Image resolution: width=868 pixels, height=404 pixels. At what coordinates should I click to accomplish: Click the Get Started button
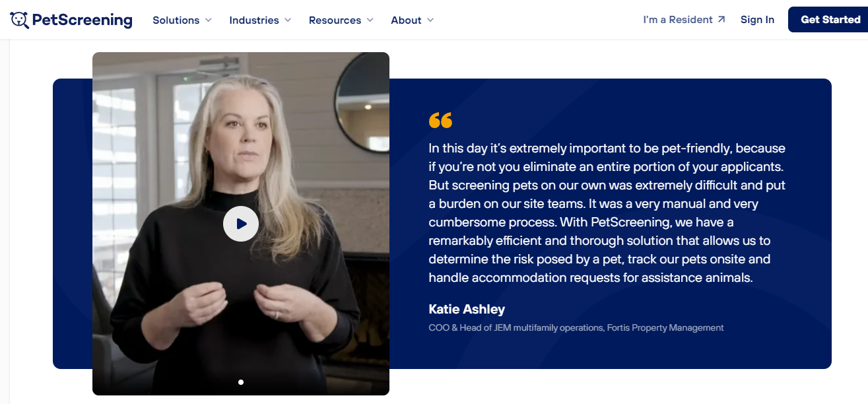pos(830,20)
